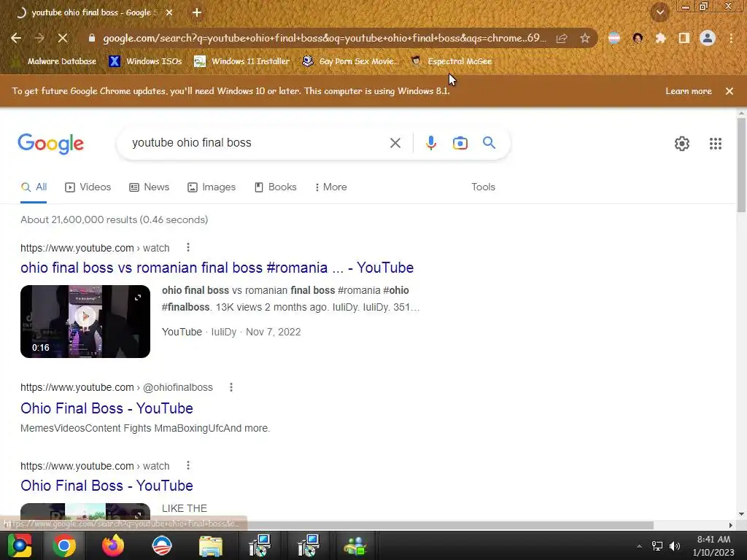This screenshot has height=560, width=747.
Task: Open options for third youtube.com watch result
Action: pos(188,466)
